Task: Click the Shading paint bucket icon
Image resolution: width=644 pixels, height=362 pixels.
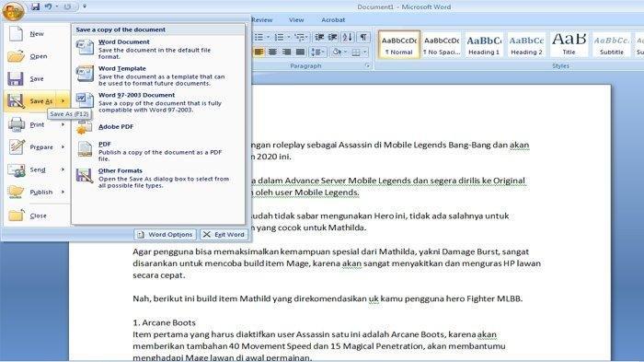Action: click(x=337, y=53)
